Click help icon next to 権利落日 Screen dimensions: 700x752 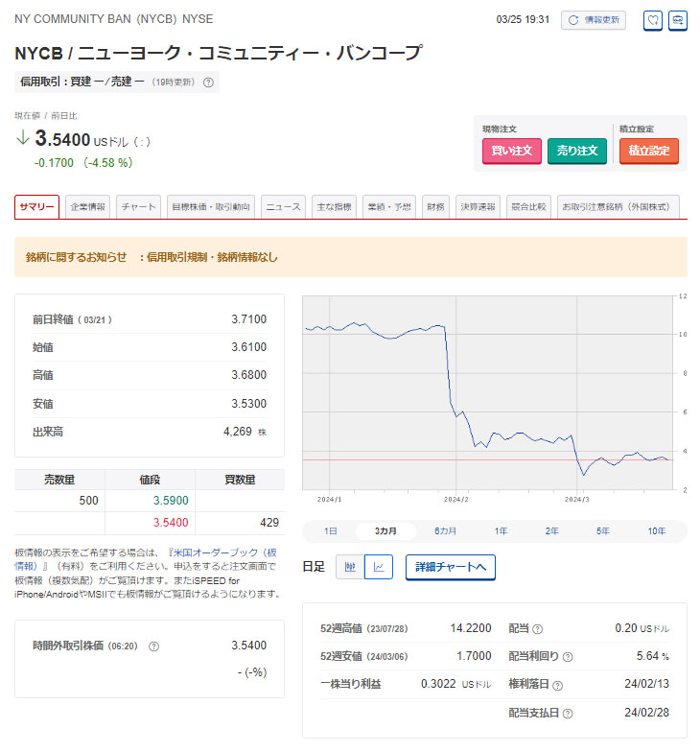point(558,686)
